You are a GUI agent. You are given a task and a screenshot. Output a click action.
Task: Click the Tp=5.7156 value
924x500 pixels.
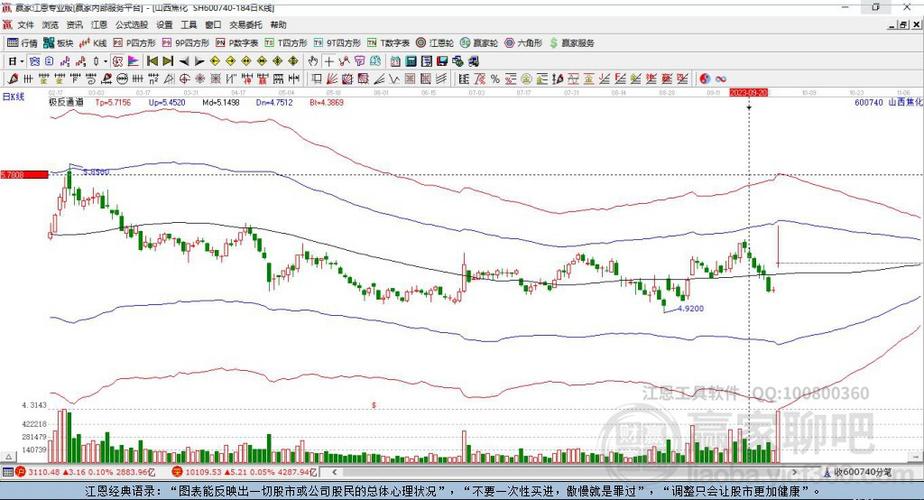113,102
